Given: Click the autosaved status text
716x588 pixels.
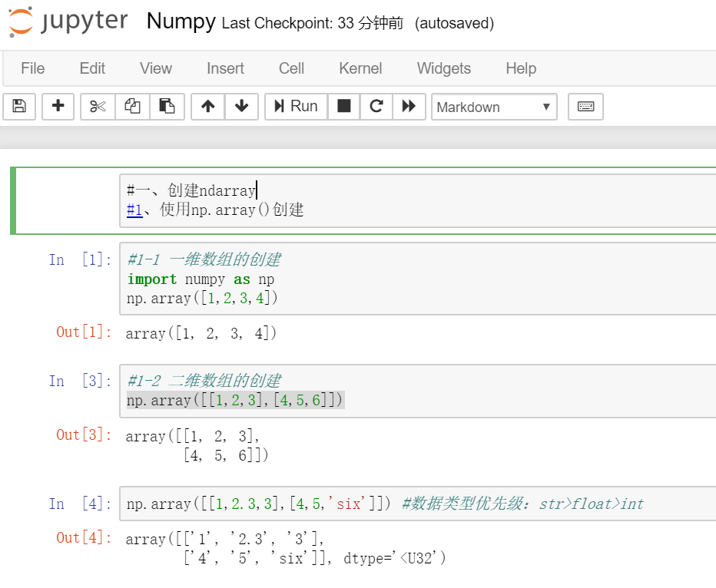Looking at the screenshot, I should [454, 23].
